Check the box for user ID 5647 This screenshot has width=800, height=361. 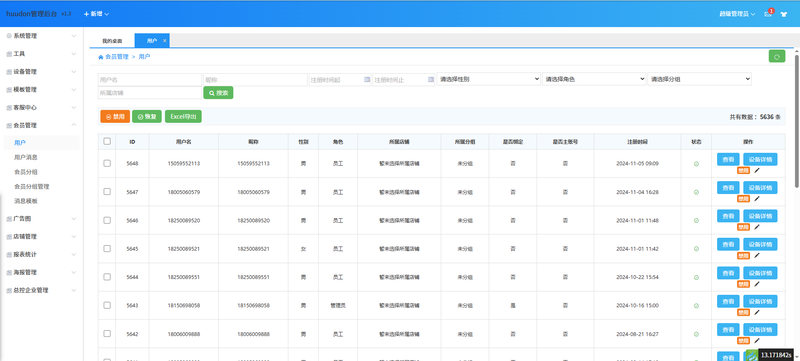[107, 192]
